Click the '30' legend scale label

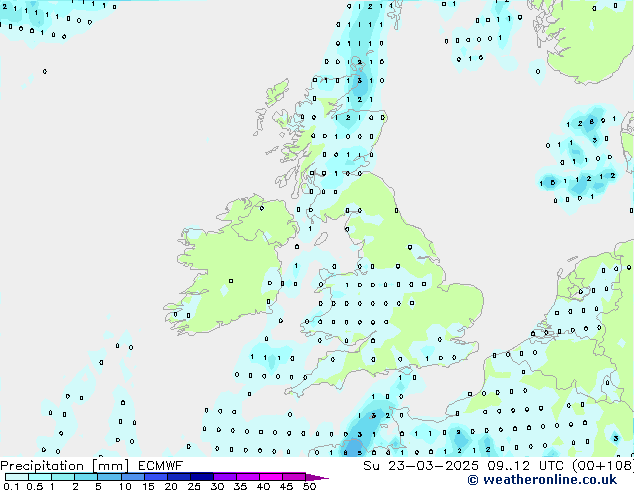(217, 486)
